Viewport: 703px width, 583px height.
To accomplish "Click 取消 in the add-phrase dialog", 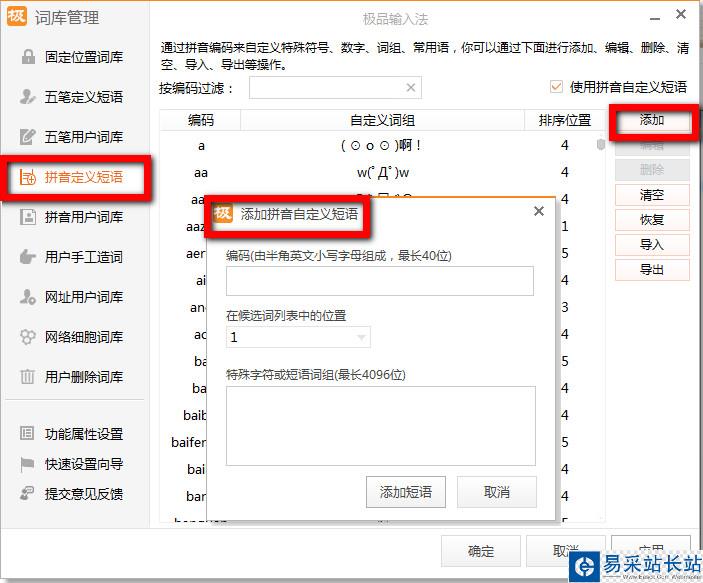I will [497, 492].
